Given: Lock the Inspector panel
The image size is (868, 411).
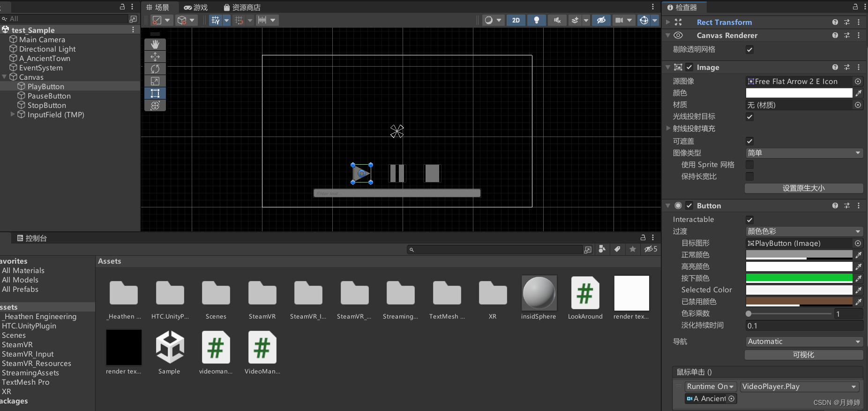Looking at the screenshot, I should [855, 7].
